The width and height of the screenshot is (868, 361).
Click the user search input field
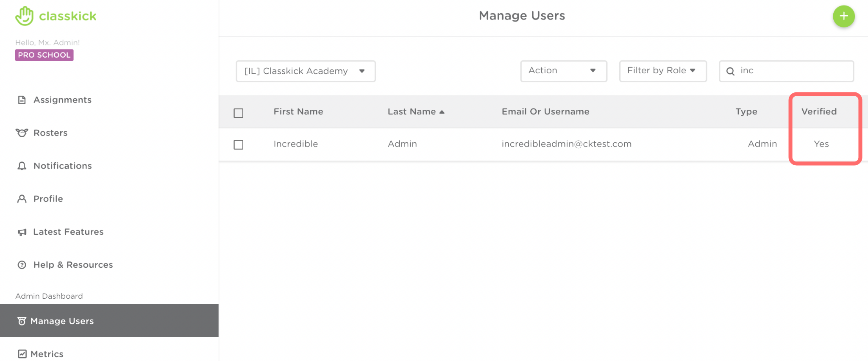tap(793, 71)
